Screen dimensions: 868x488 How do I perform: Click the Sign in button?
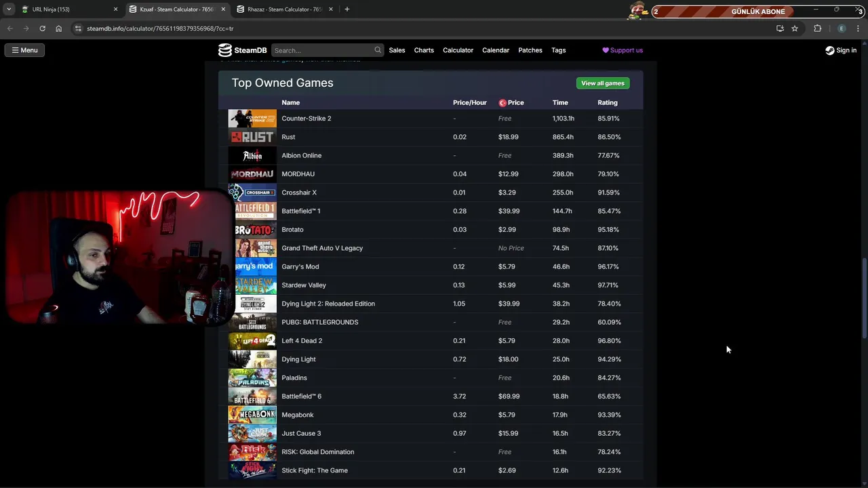(x=841, y=50)
